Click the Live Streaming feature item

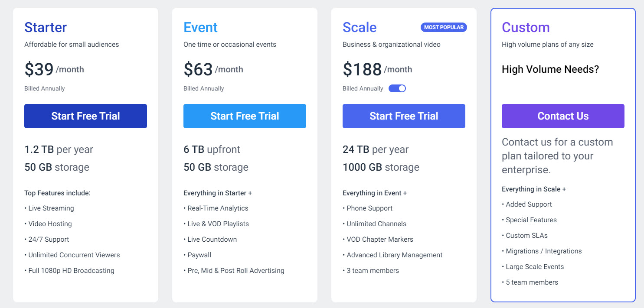coord(51,208)
